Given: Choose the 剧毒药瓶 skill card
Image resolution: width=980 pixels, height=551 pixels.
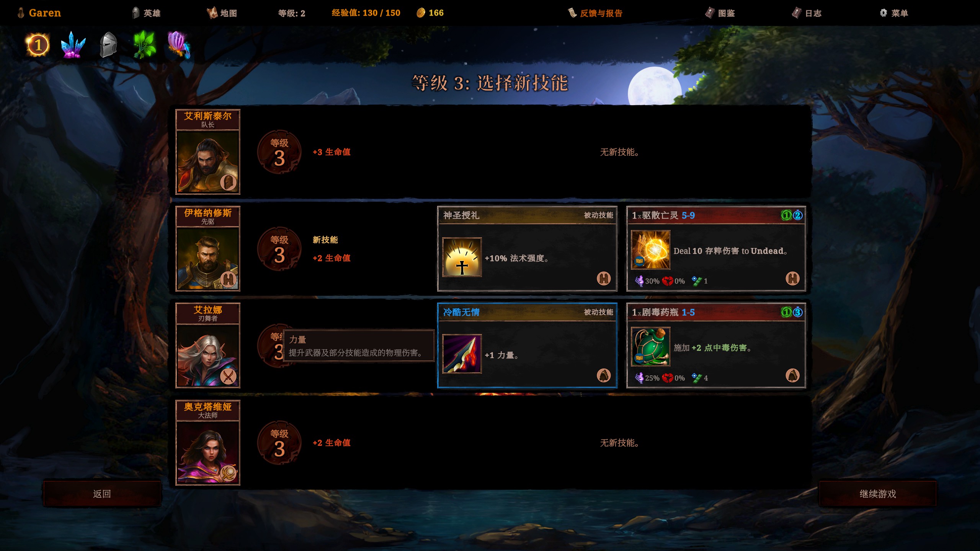Looking at the screenshot, I should (x=716, y=345).
